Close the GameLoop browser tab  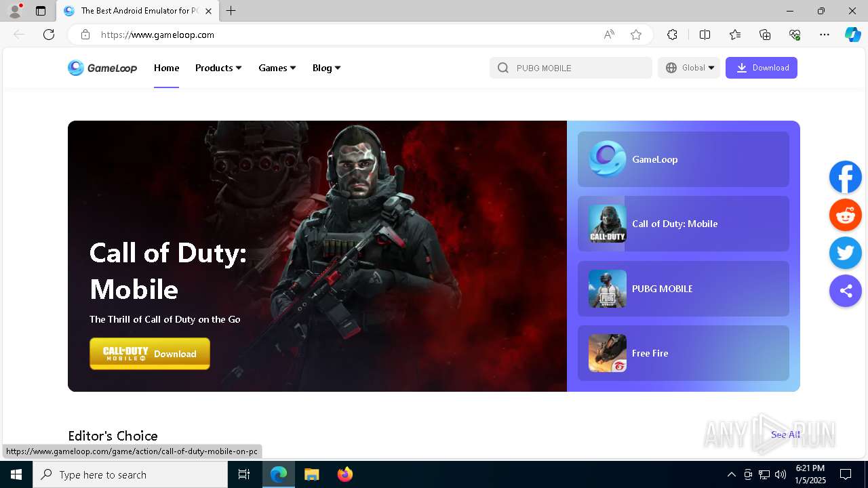tap(208, 11)
